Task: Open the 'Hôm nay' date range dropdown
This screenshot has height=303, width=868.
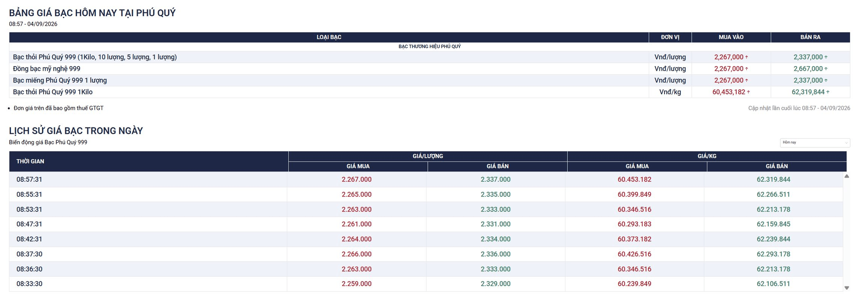Action: [815, 143]
